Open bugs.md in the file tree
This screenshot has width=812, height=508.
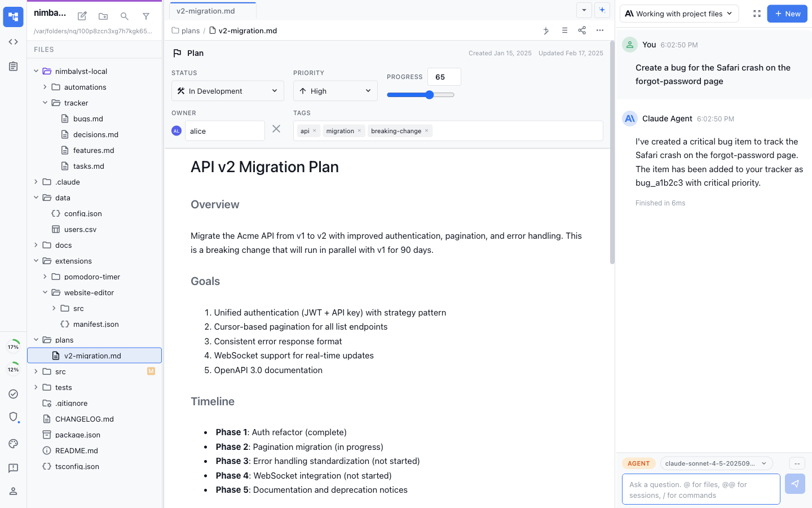pos(95,119)
